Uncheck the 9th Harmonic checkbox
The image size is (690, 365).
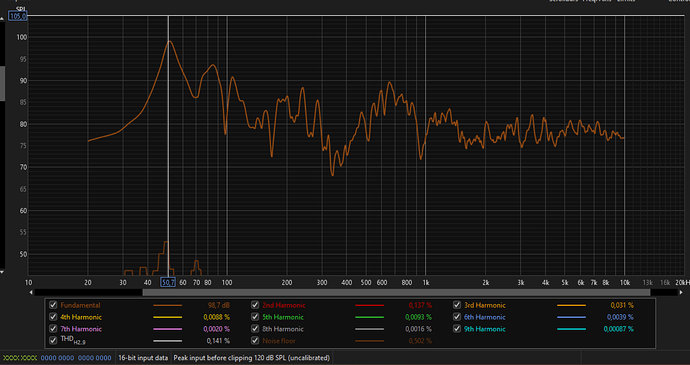(x=457, y=328)
